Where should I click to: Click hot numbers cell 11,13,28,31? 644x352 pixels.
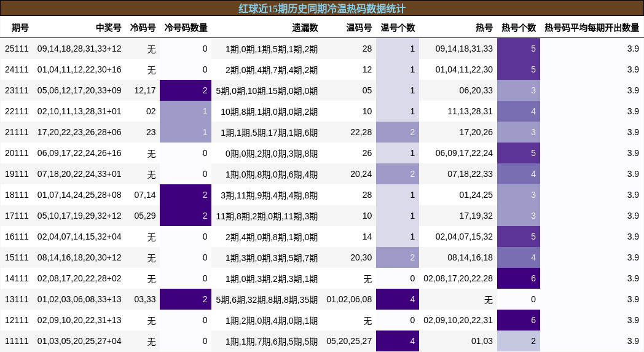(470, 111)
